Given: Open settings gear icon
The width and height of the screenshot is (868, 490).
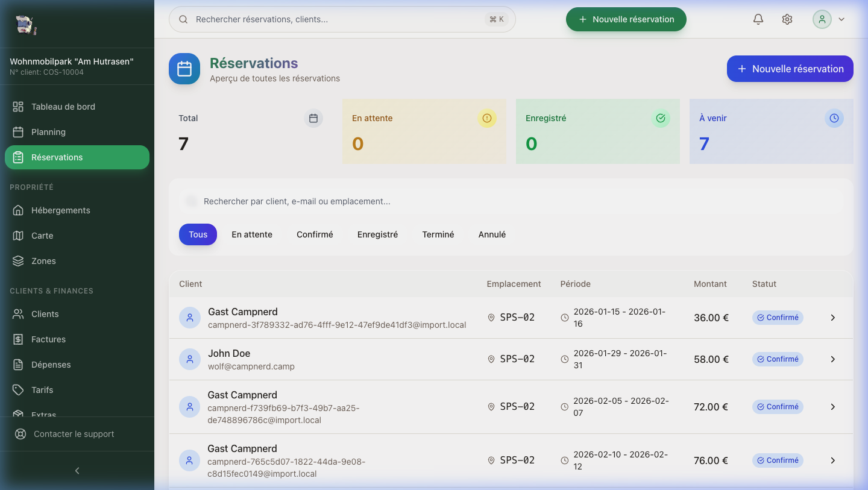Looking at the screenshot, I should (x=787, y=19).
